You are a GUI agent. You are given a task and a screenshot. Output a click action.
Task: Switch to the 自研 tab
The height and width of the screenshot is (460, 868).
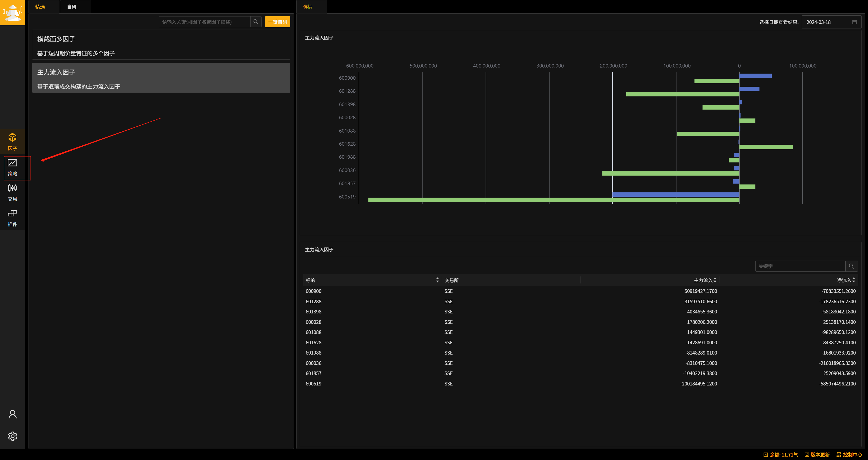[x=72, y=7]
